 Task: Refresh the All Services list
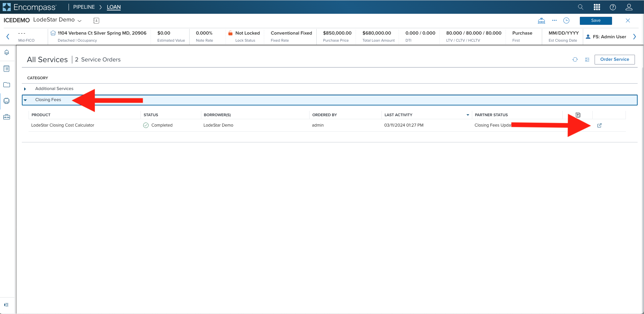coord(575,59)
